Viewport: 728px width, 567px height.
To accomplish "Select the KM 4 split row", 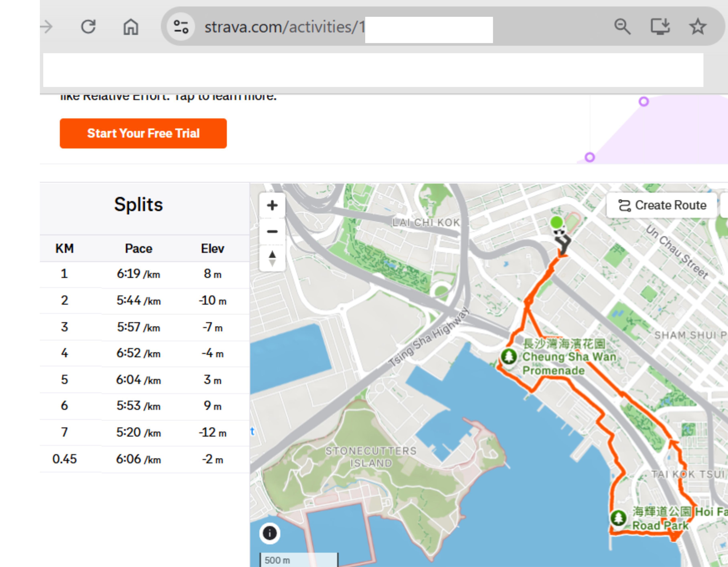I will click(145, 353).
